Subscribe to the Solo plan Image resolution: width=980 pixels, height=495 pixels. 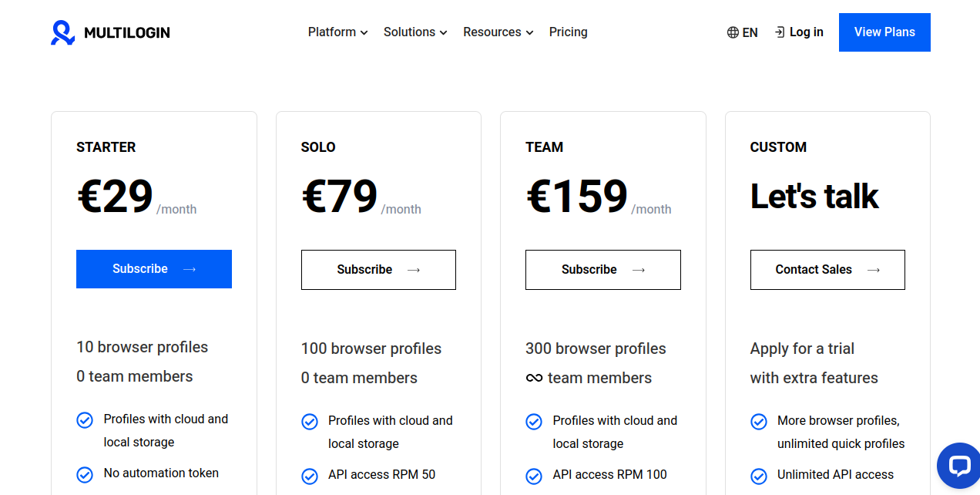[378, 269]
